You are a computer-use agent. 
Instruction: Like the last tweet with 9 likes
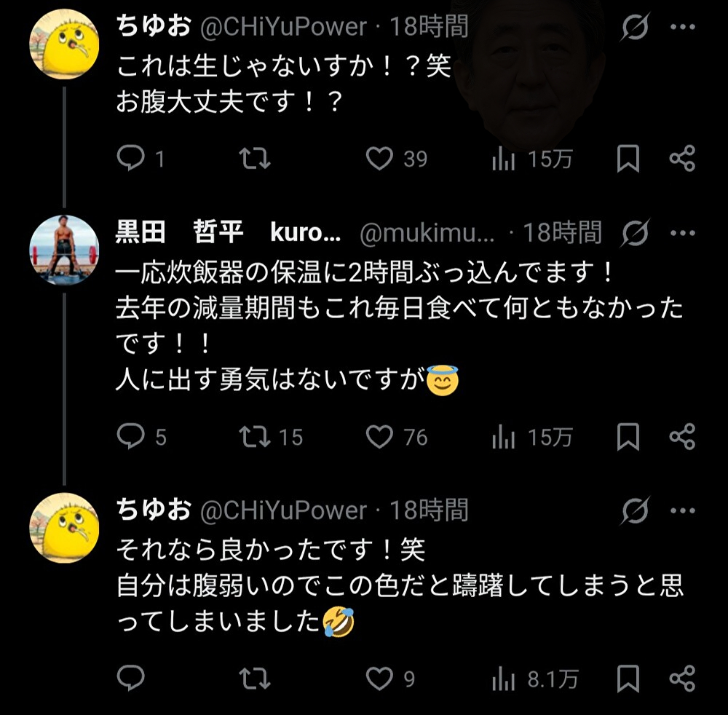[x=379, y=679]
